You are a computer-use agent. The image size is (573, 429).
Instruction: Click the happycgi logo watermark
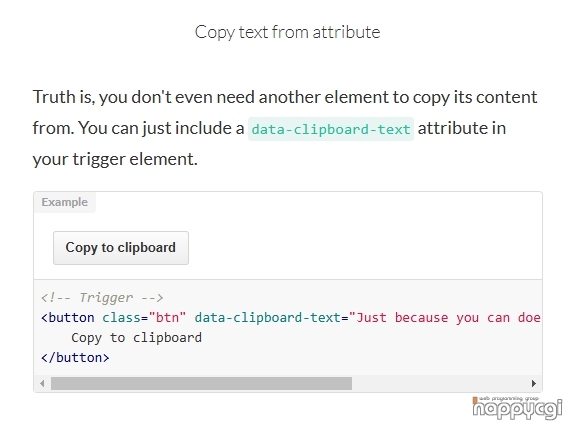517,407
